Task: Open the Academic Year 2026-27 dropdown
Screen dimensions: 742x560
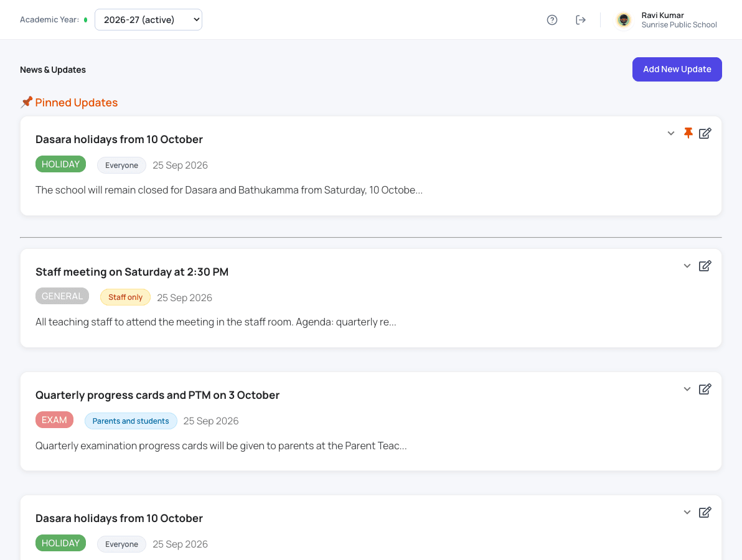Action: [149, 20]
